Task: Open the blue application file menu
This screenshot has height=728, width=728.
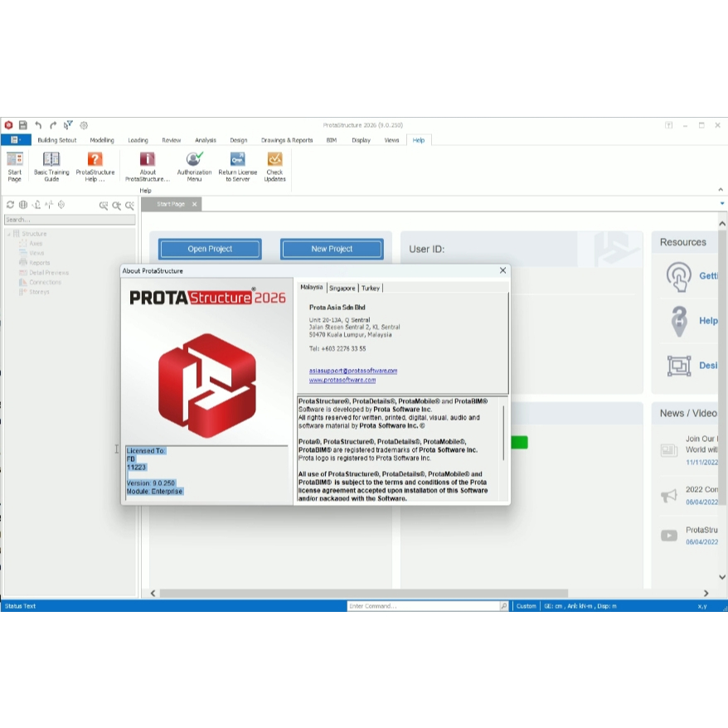Action: coord(16,140)
